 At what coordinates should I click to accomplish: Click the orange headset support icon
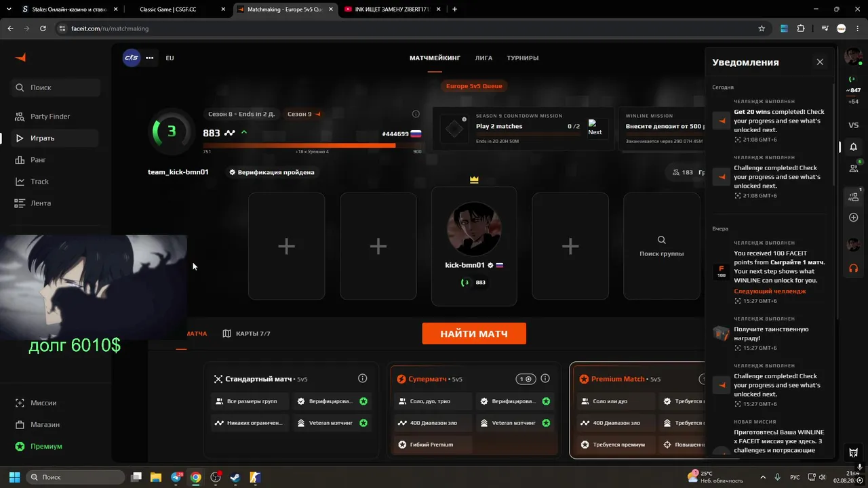[853, 268]
